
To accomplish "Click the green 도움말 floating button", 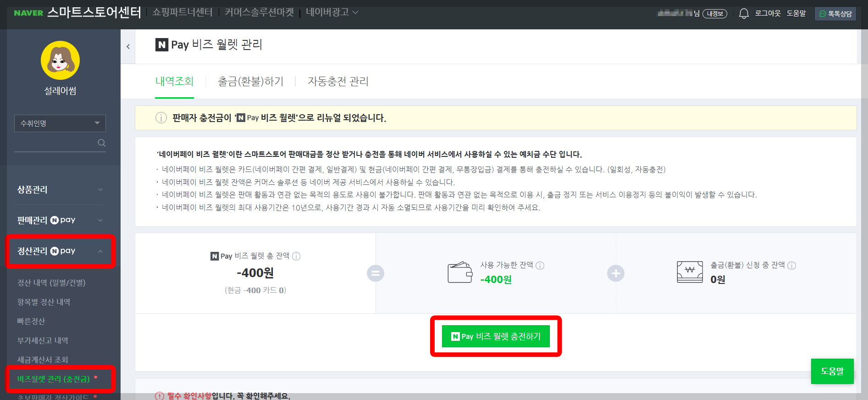I will [832, 371].
